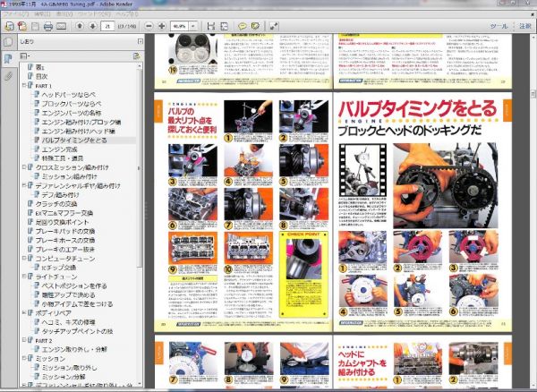Screen dimensions: 537x392
Task: Open the ヘルプ(H) menu
Action: tap(127, 15)
